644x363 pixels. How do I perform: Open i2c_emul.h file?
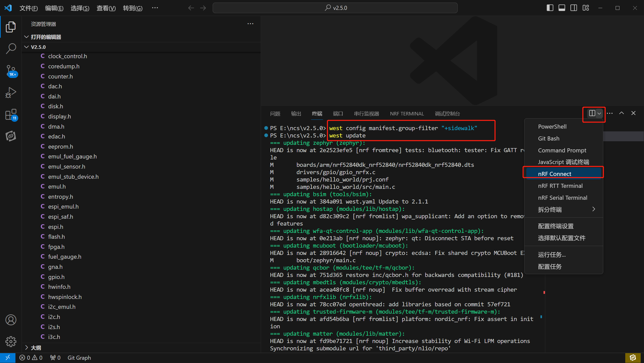tap(141, 307)
